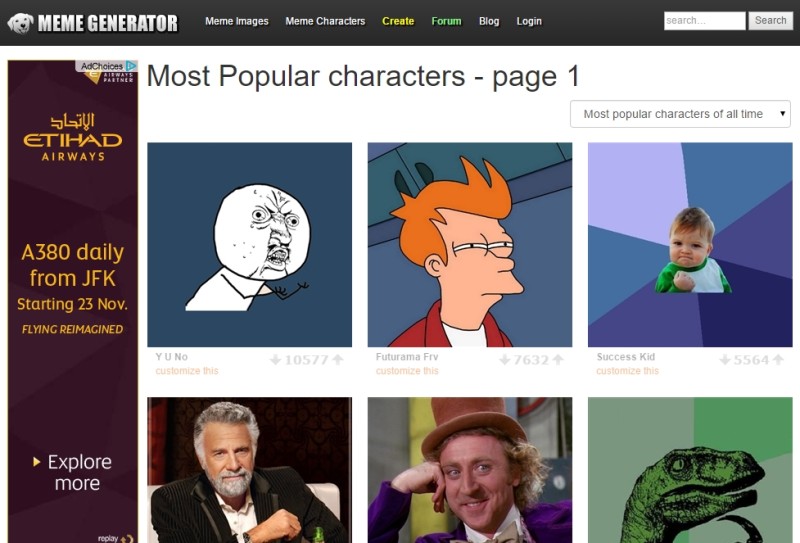Expand the 'Most popular characters of all time' dropdown
Image resolution: width=800 pixels, height=543 pixels.
(680, 114)
